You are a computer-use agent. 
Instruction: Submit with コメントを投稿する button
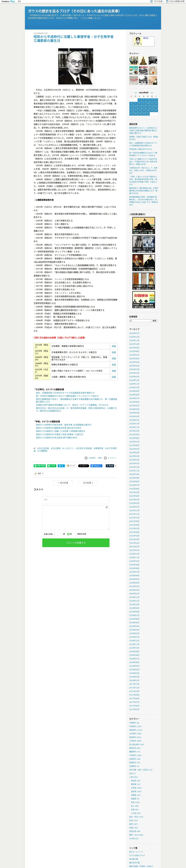[76, 543]
